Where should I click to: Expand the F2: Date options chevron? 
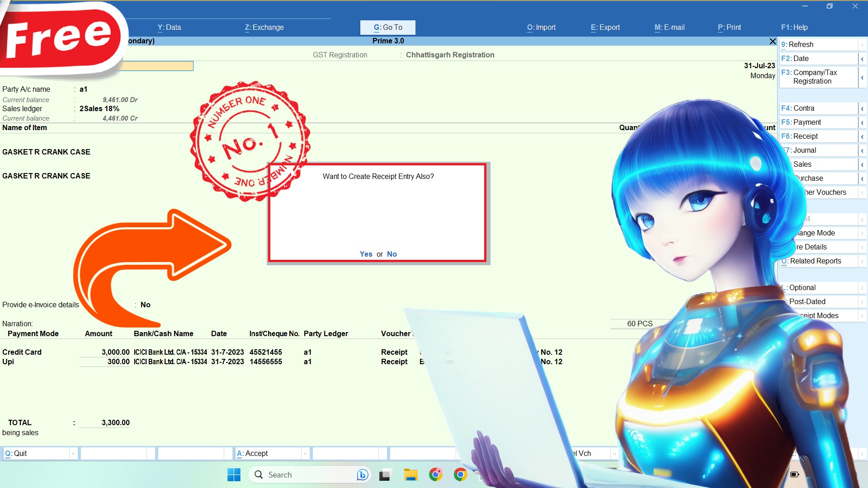coord(863,58)
